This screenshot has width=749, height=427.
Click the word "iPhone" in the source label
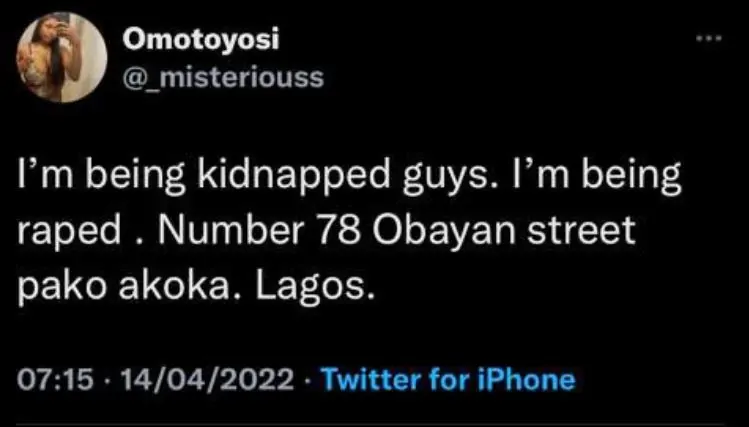[531, 380]
